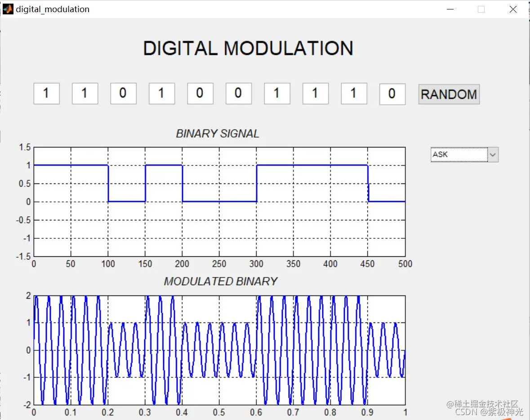
Task: Click inside the binary signal plot
Action: pos(219,201)
